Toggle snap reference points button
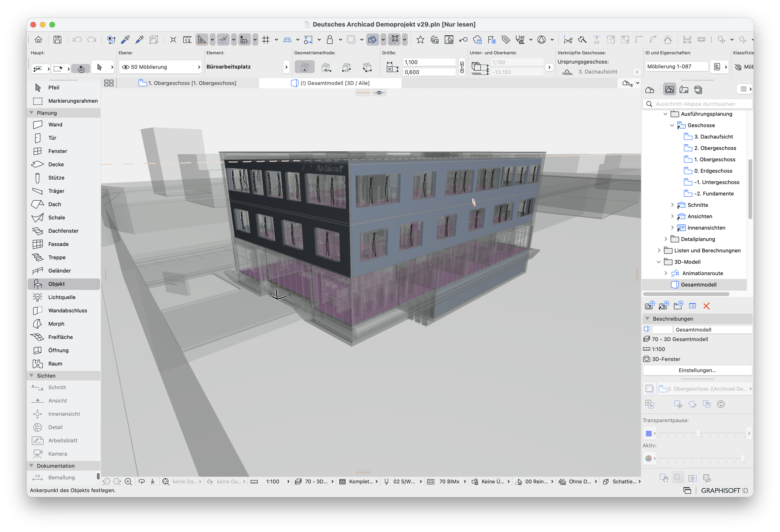Screen dimensions: 780x532 (223, 40)
